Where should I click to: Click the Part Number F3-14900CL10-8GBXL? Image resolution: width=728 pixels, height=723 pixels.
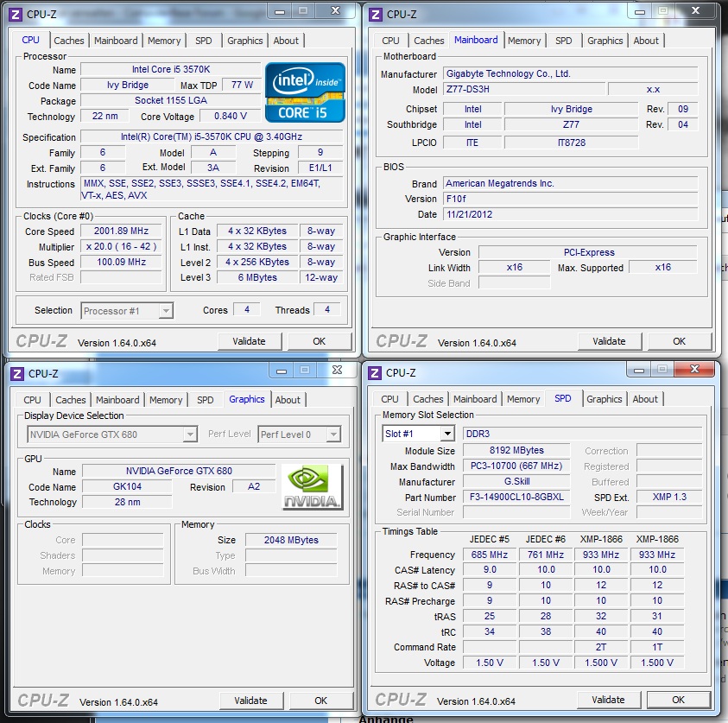[516, 498]
